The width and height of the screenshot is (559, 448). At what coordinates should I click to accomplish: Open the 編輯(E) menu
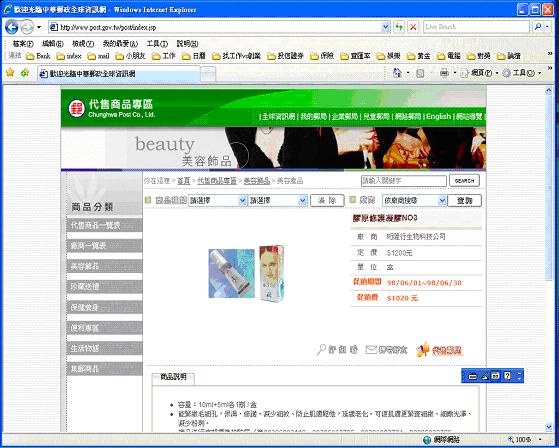tap(53, 43)
